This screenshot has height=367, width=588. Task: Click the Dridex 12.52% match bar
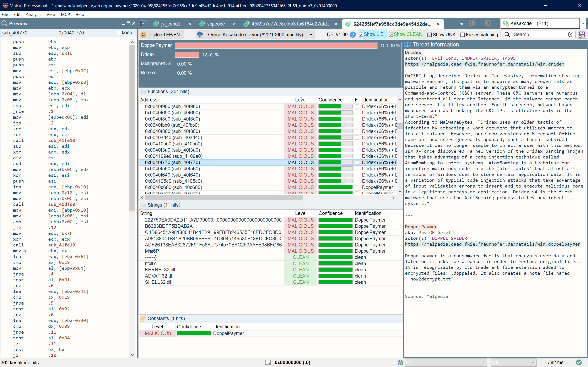pos(187,55)
